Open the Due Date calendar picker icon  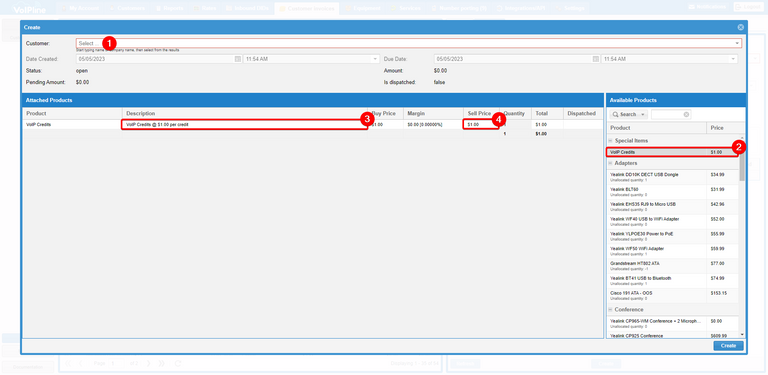click(596, 59)
